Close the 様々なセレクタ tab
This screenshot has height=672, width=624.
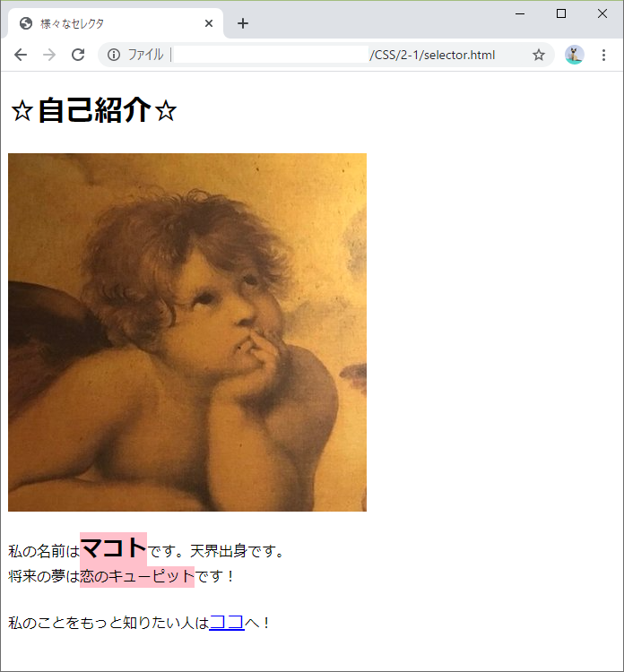[209, 23]
